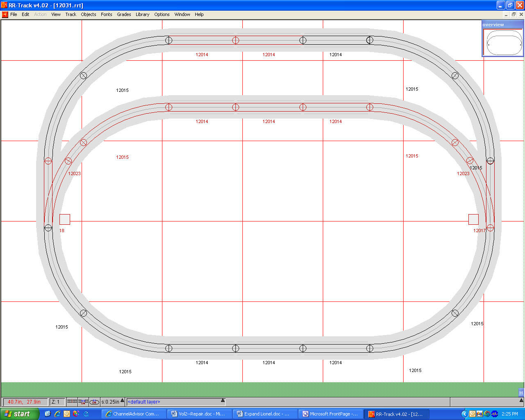Open Internet Explorer from quick launch
525x420 pixels.
pos(57,414)
